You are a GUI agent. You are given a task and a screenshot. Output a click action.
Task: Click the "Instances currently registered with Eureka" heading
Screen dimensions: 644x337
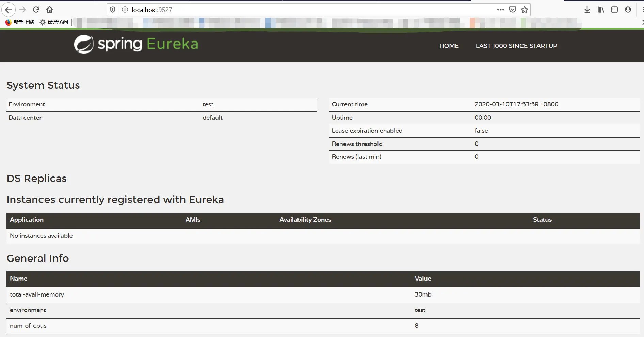click(115, 200)
